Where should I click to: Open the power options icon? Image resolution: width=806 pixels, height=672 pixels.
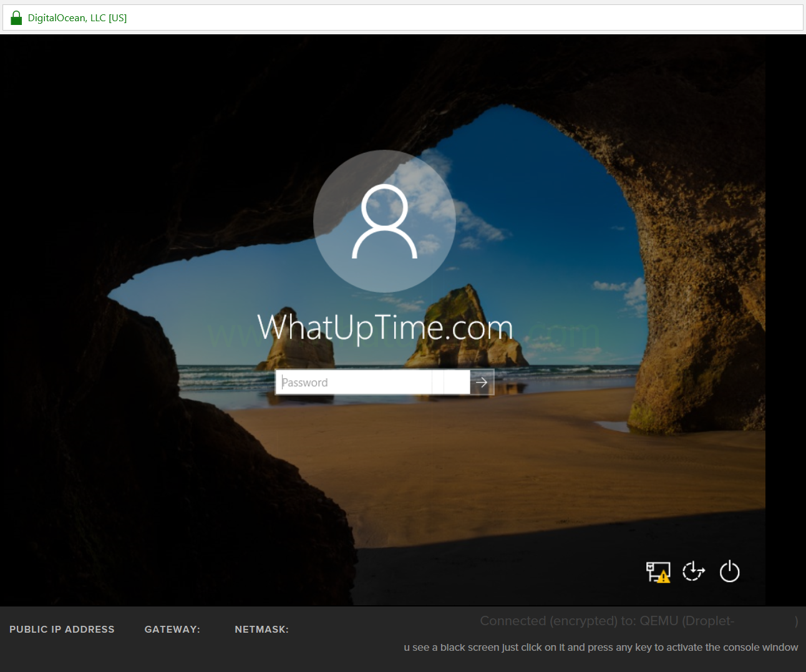pyautogui.click(x=729, y=571)
